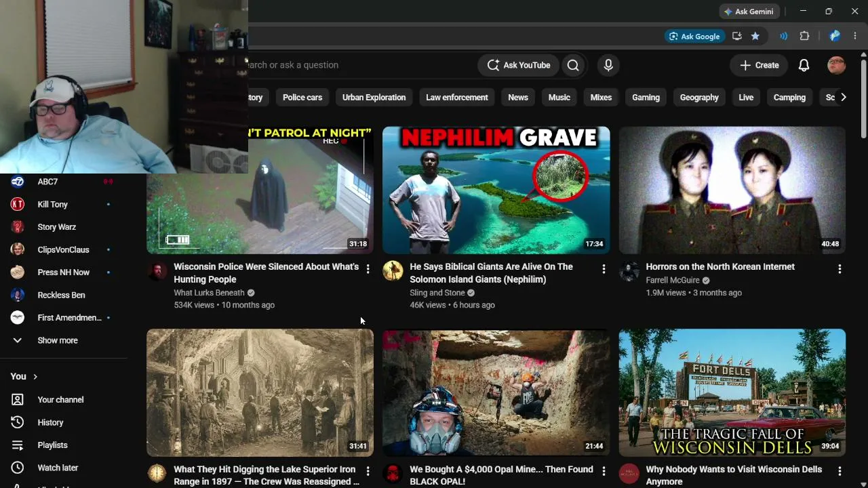
Task: Open the Sling and Stone channel name
Action: [x=437, y=293]
